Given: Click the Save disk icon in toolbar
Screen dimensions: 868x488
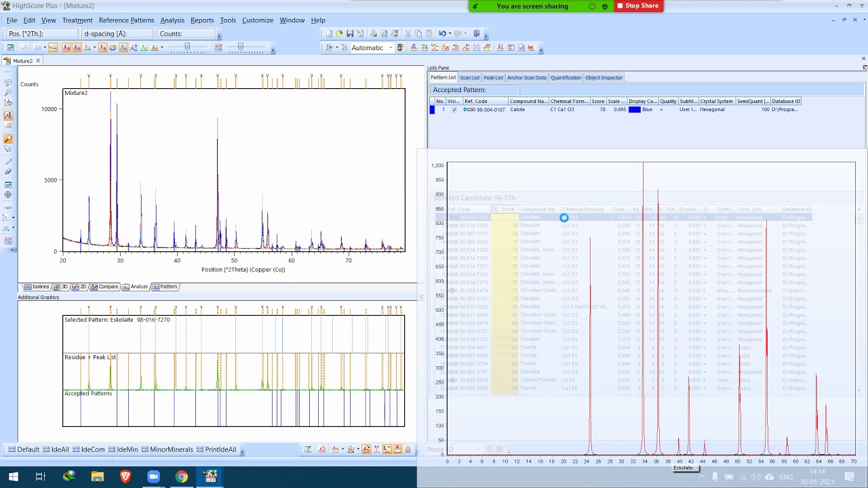Looking at the screenshot, I should point(350,33).
